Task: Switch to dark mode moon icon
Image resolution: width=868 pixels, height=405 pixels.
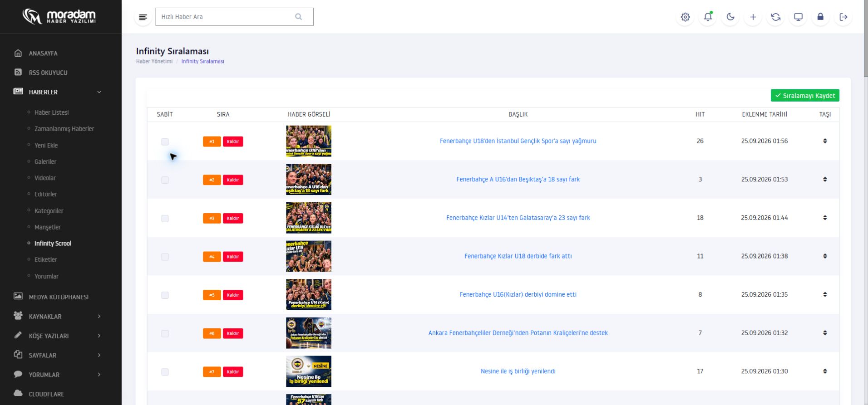Action: pyautogui.click(x=730, y=17)
